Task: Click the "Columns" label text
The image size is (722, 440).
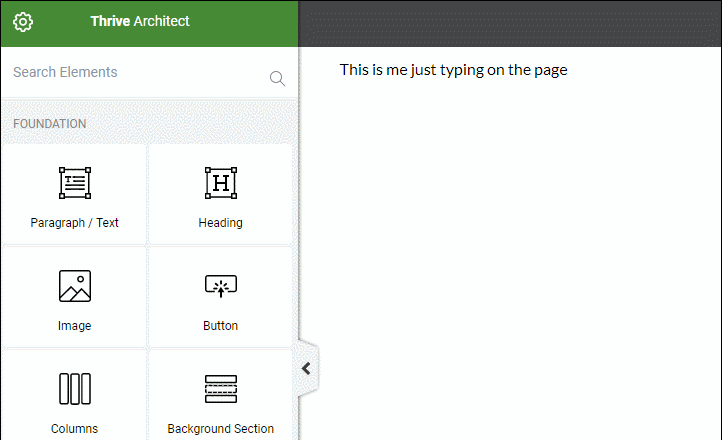Action: [x=74, y=429]
